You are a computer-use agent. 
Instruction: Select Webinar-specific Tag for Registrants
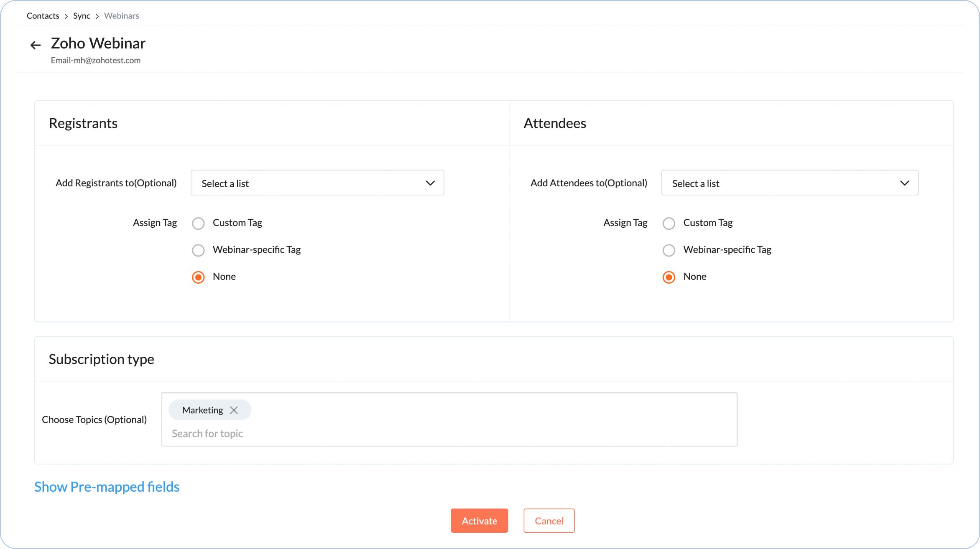(198, 250)
